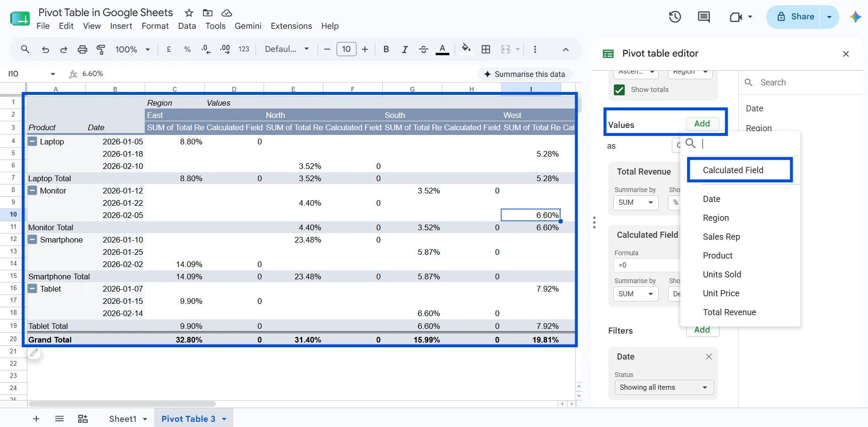Toggle bold text formatting

pyautogui.click(x=386, y=49)
